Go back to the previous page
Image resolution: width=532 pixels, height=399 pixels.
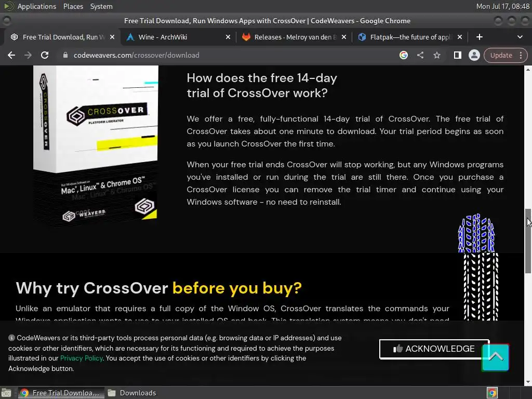[11, 55]
